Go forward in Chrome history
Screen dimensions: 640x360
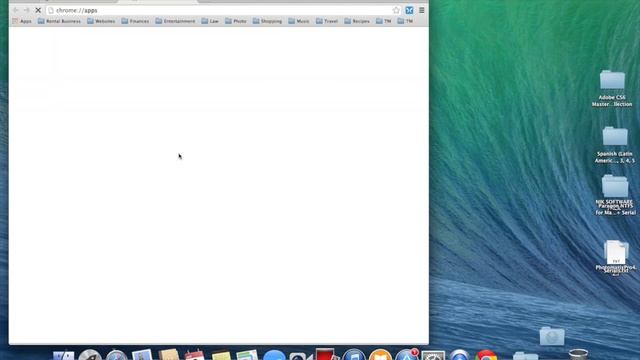[x=27, y=10]
